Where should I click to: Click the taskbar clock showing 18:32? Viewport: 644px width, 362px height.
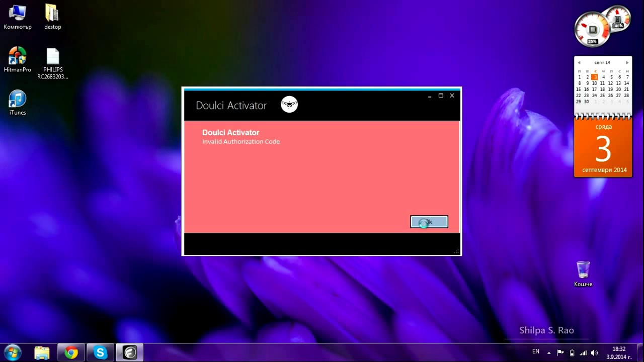tap(619, 353)
